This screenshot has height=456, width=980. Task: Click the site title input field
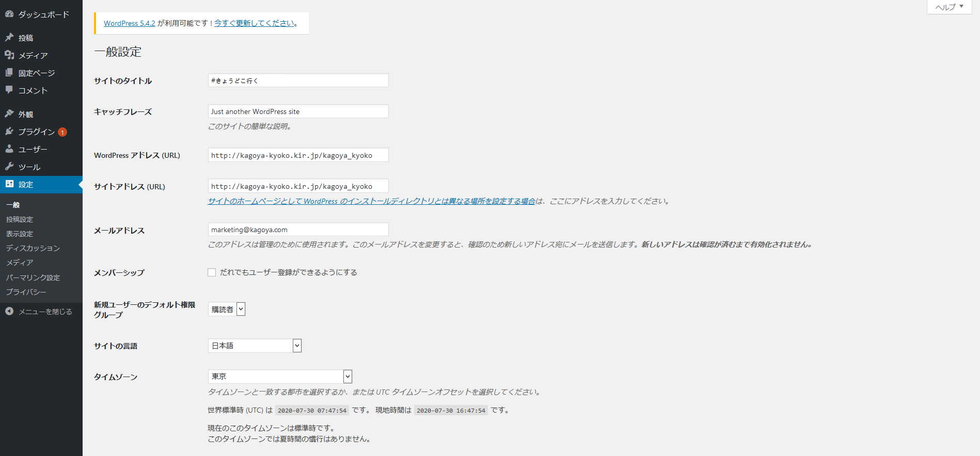click(x=298, y=80)
